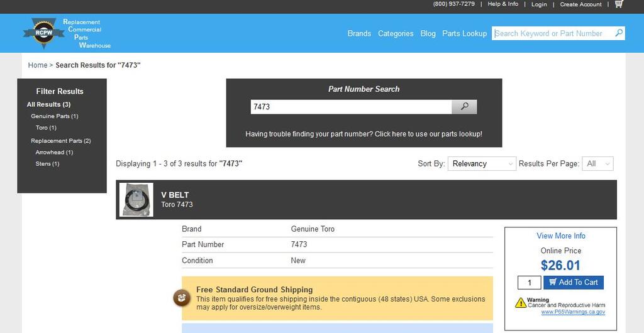Click the Toro 7473 subtitle

pyautogui.click(x=177, y=204)
